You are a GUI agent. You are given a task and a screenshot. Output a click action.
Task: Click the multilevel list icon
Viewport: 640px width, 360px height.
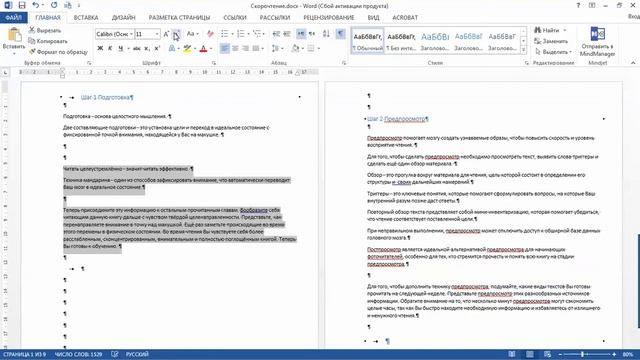pyautogui.click(x=257, y=34)
